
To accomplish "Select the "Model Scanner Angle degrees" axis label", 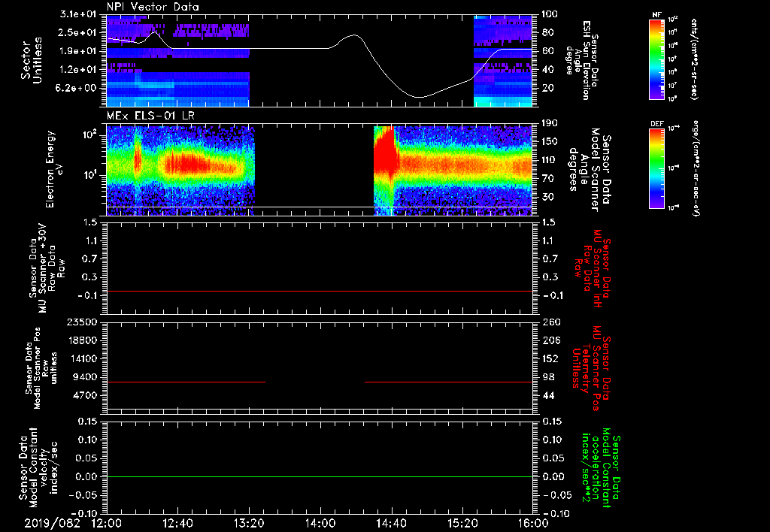I will (x=589, y=170).
